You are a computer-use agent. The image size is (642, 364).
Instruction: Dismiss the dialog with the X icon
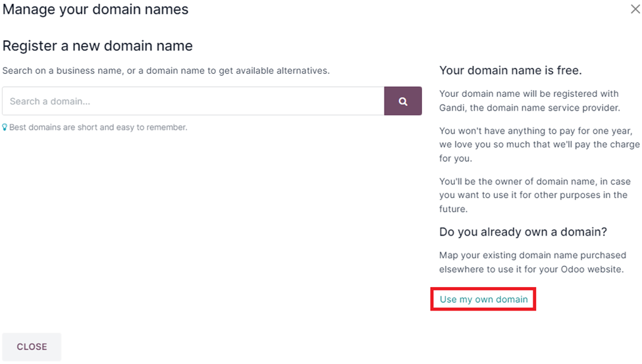(x=635, y=9)
